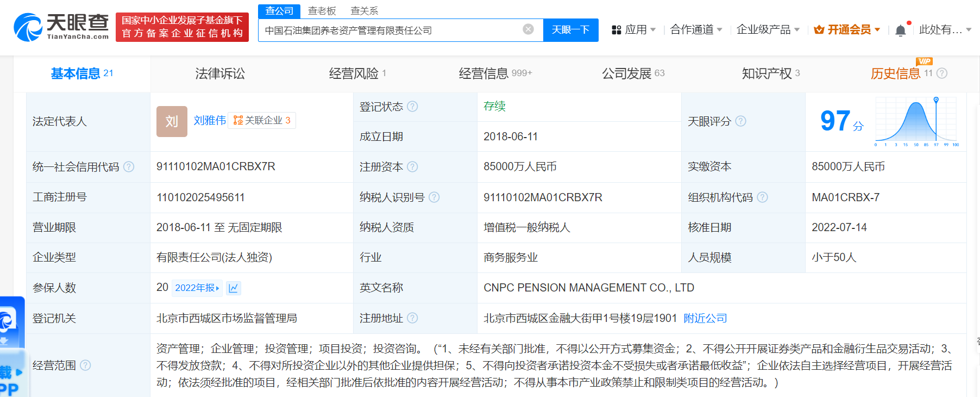Click the 关联企业 3 badge
The image size is (980, 397).
(262, 120)
